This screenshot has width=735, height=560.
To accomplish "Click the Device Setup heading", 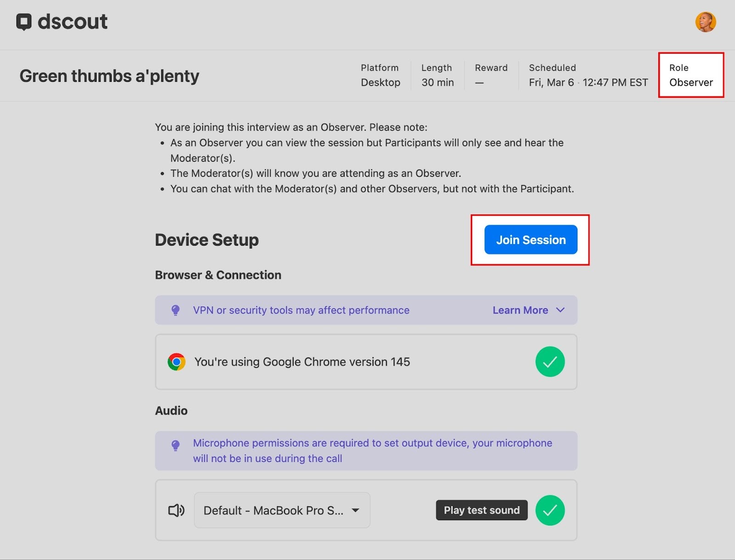I will 207,240.
